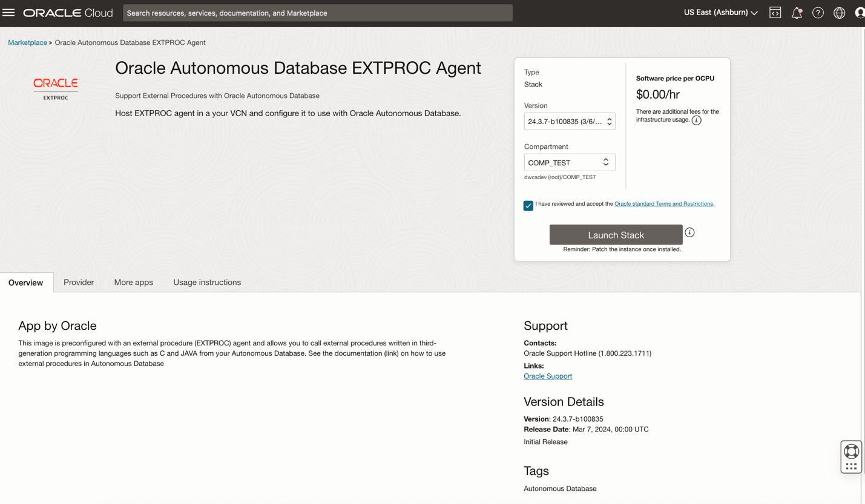Open the navigation hamburger menu
The width and height of the screenshot is (865, 504).
(x=8, y=12)
